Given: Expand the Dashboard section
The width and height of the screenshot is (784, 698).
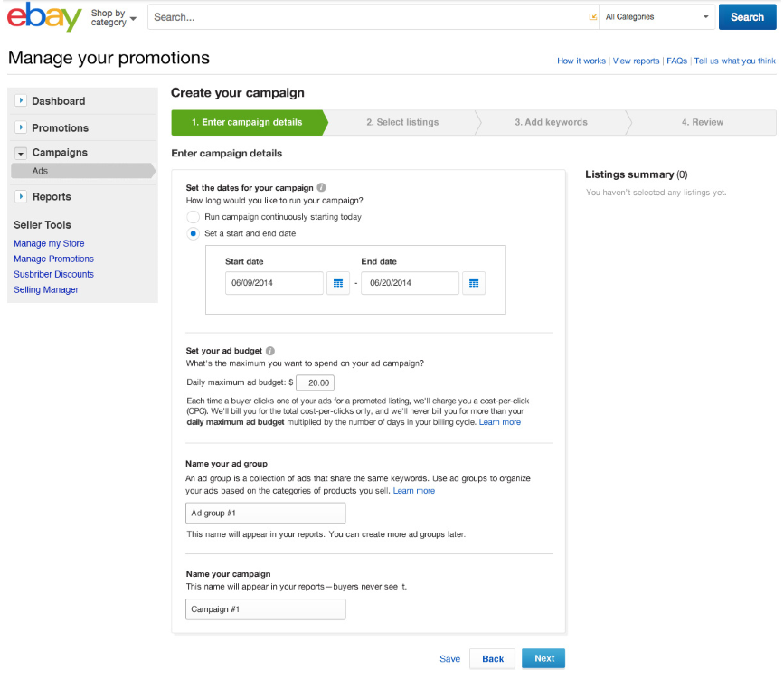Looking at the screenshot, I should pos(21,101).
